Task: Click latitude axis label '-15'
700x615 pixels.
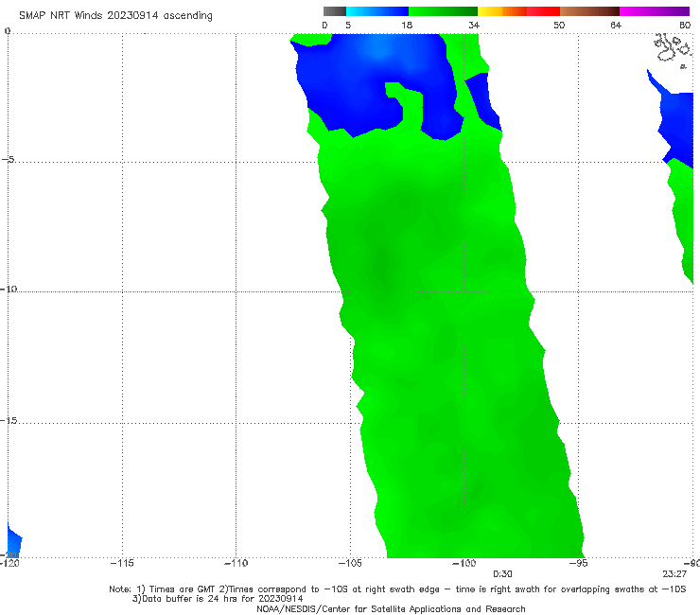Action: pyautogui.click(x=9, y=420)
